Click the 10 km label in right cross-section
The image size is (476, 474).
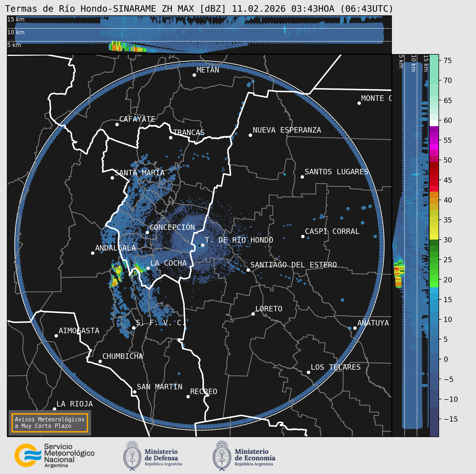coord(413,63)
